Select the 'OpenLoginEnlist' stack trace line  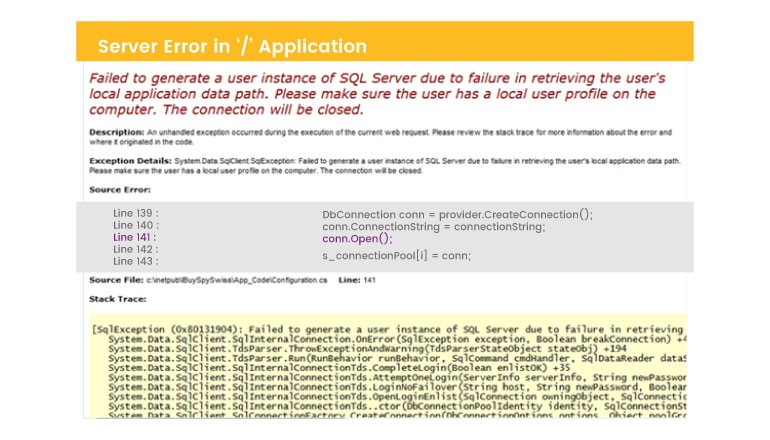(x=397, y=396)
